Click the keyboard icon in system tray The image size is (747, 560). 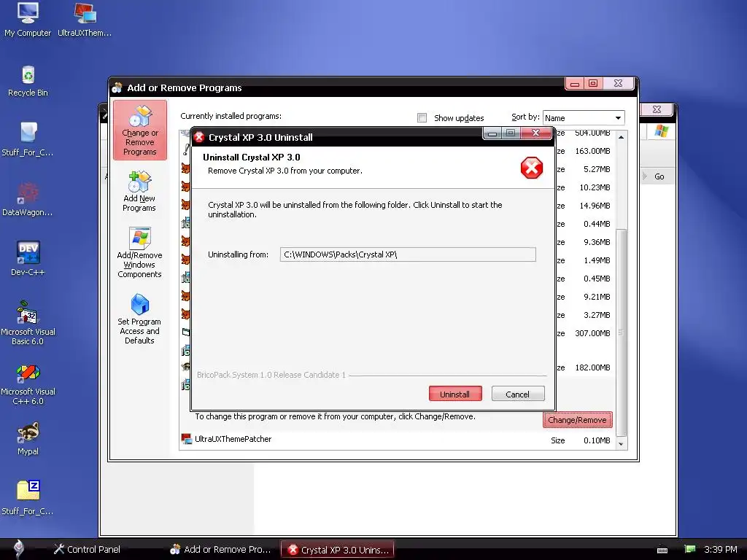point(662,550)
